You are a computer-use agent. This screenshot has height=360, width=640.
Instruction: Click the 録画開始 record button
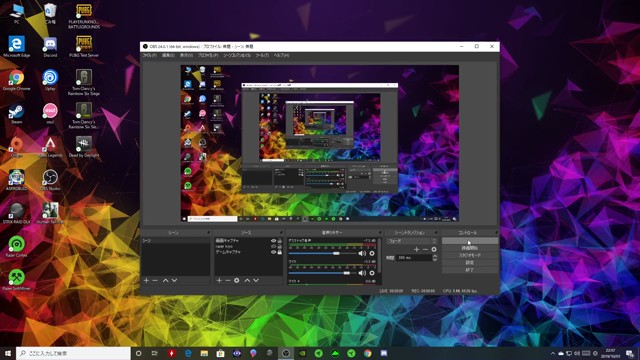(470, 248)
